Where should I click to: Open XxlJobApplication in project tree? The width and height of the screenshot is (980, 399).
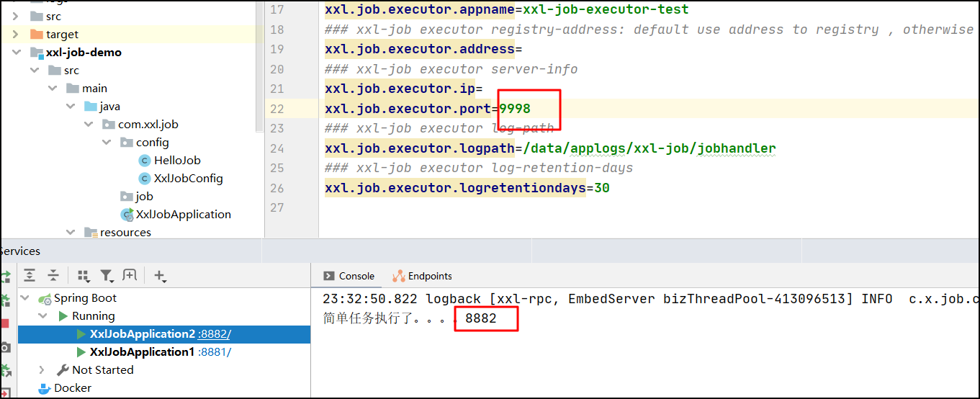click(184, 215)
